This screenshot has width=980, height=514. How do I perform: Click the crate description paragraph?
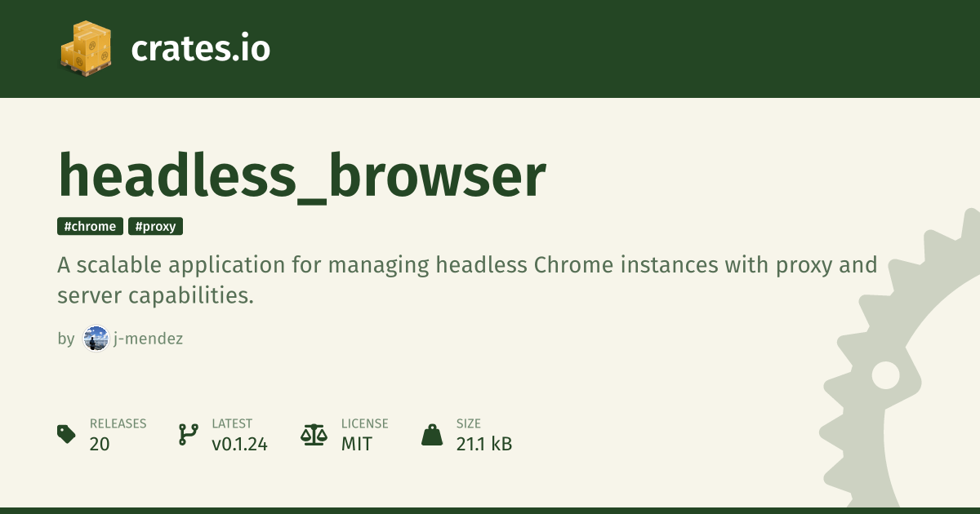coord(466,280)
